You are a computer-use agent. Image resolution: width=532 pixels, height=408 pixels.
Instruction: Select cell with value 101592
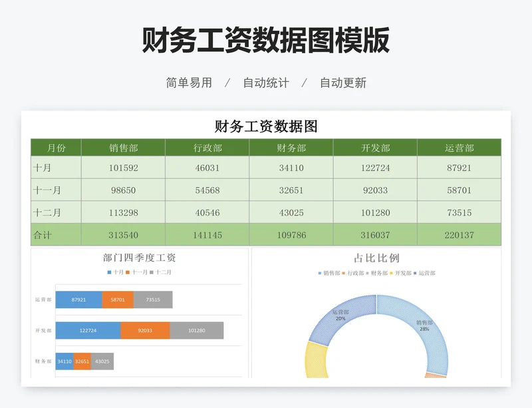point(123,168)
